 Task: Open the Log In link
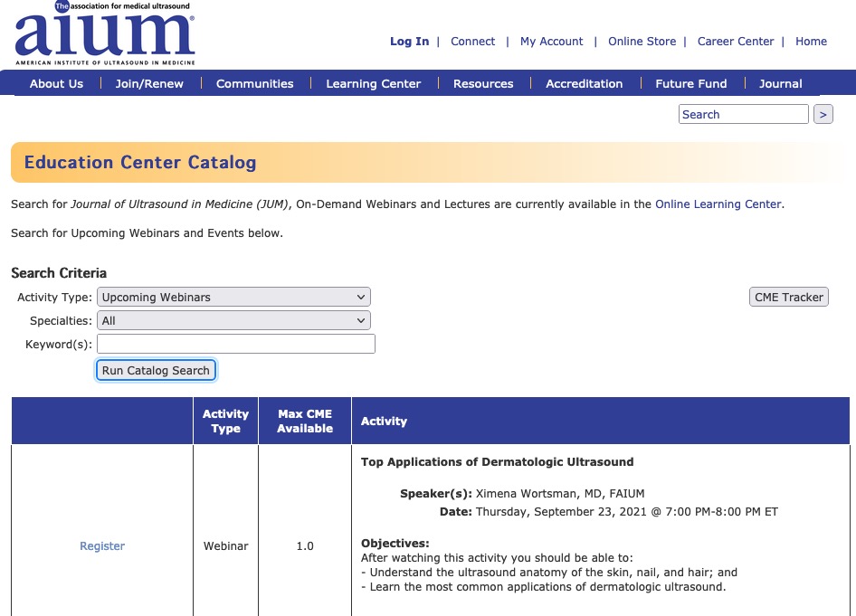point(409,42)
